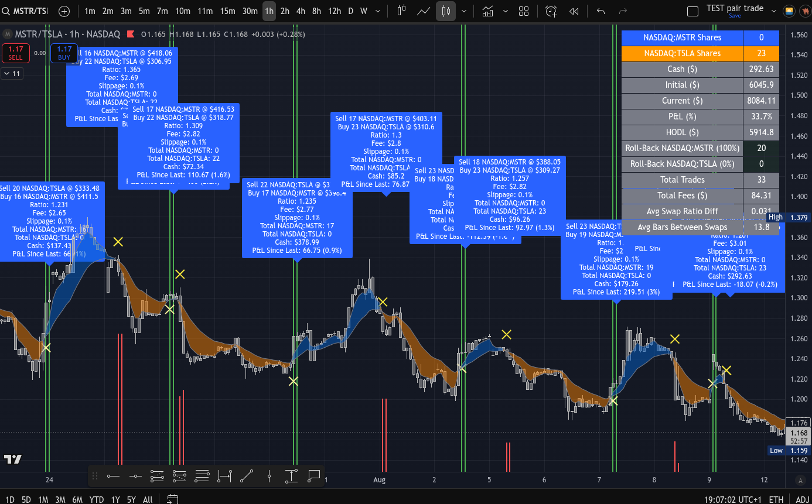Expand the collapsed indicators count 11
Image resolution: width=812 pixels, height=504 pixels.
pyautogui.click(x=12, y=73)
